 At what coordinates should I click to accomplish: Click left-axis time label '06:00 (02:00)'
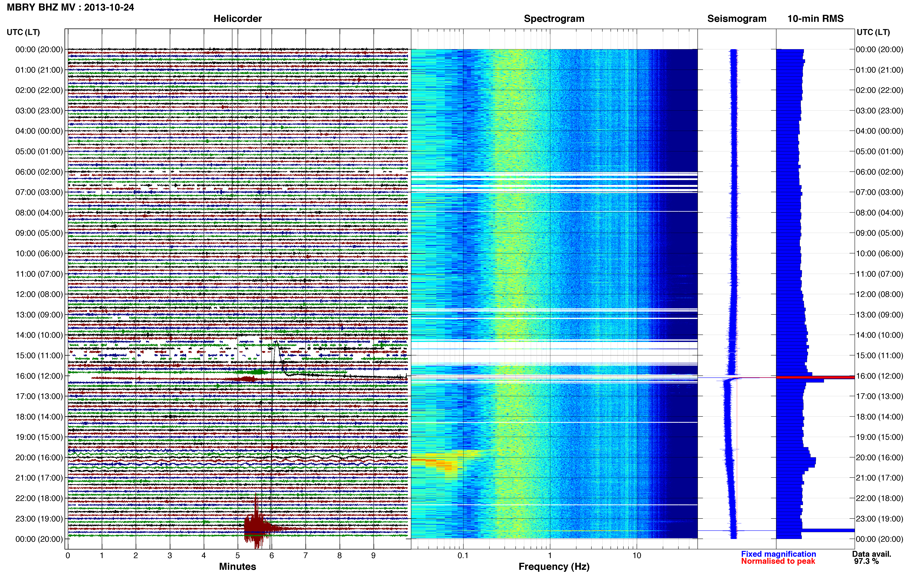pos(39,172)
